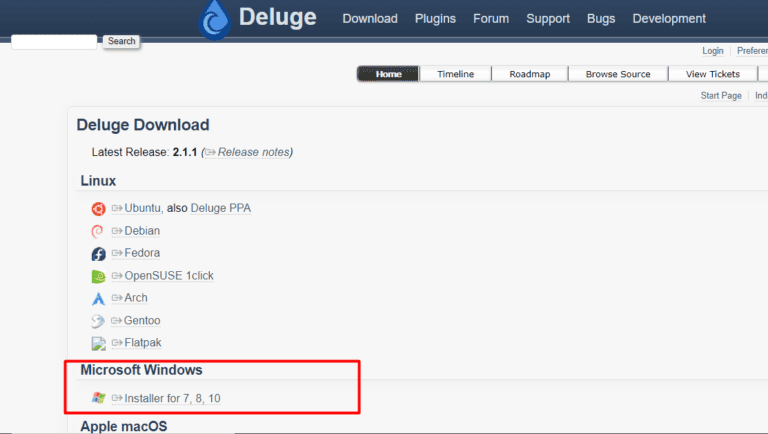Viewport: 768px width, 434px height.
Task: Open the OpenSUSE 1click link
Action: pyautogui.click(x=163, y=276)
